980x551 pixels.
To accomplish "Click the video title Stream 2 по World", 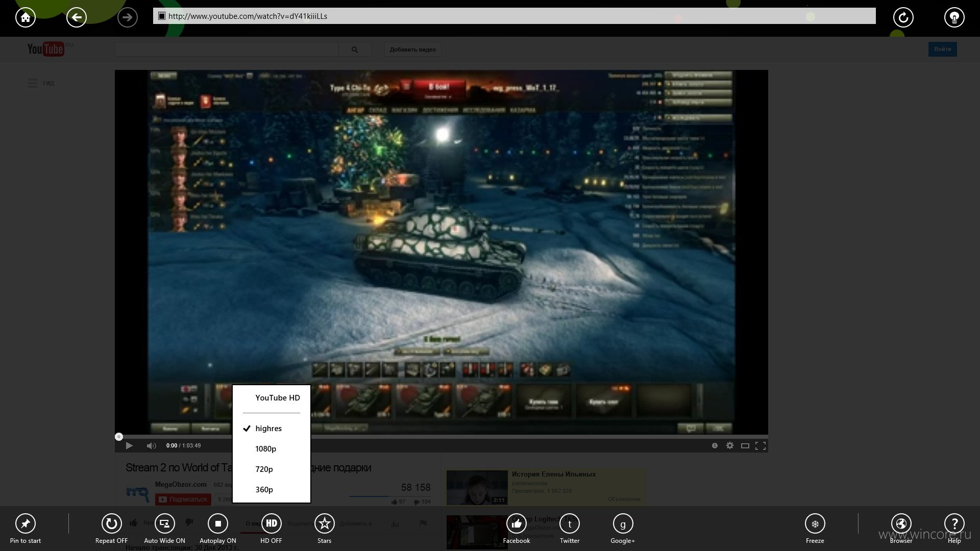I will coord(179,468).
